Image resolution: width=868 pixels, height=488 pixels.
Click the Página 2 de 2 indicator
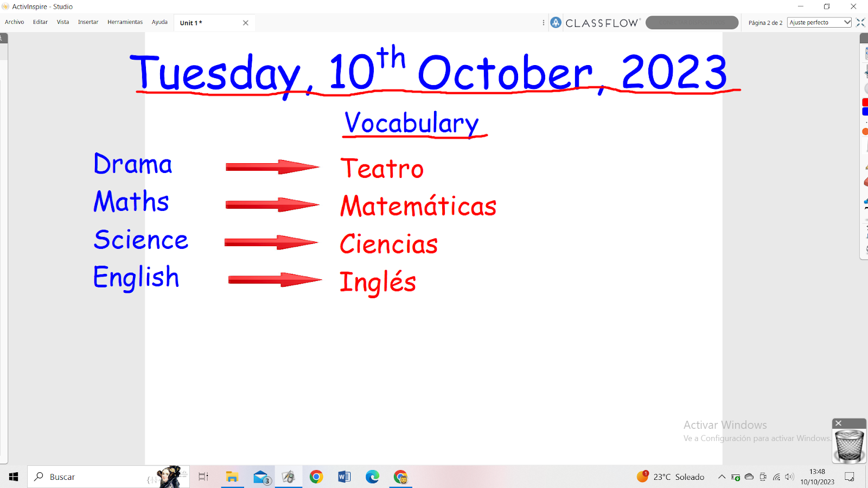tap(765, 23)
